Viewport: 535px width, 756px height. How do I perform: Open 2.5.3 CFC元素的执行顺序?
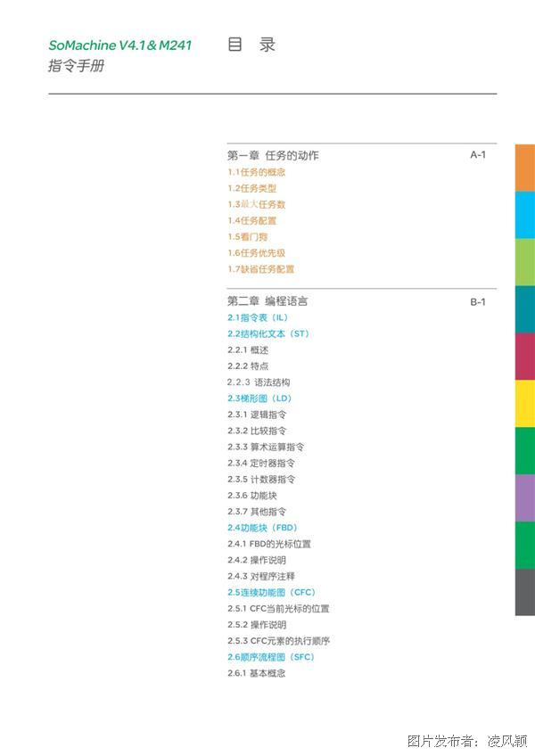(279, 641)
